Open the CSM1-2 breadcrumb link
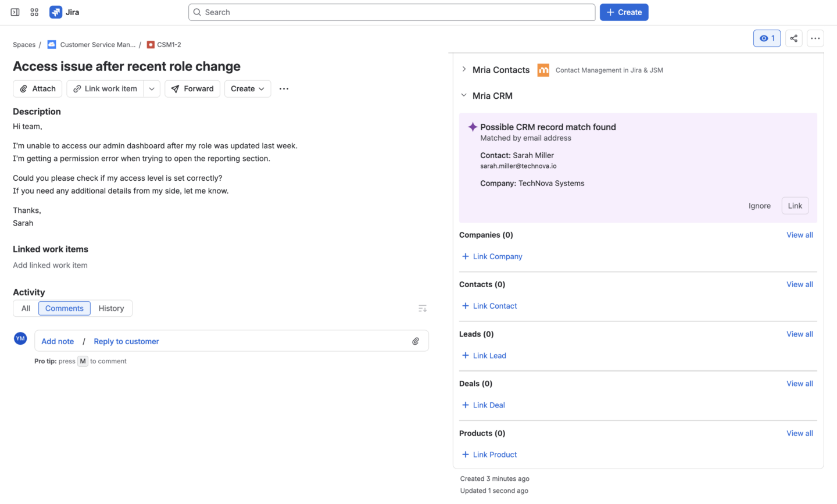 [x=169, y=45]
